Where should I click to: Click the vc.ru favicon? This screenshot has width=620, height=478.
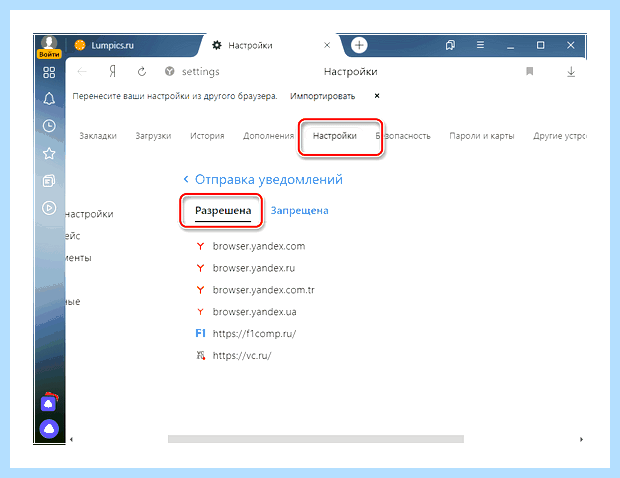[201, 355]
